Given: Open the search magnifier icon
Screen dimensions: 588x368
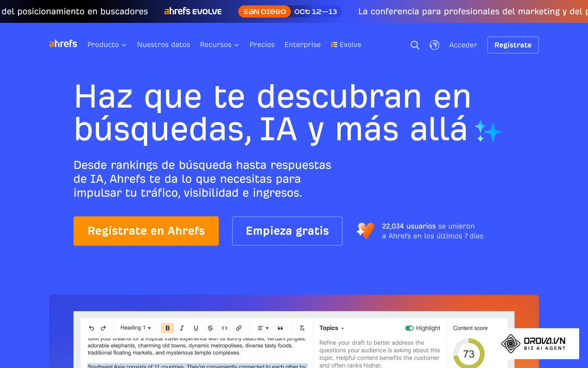Looking at the screenshot, I should (x=415, y=45).
